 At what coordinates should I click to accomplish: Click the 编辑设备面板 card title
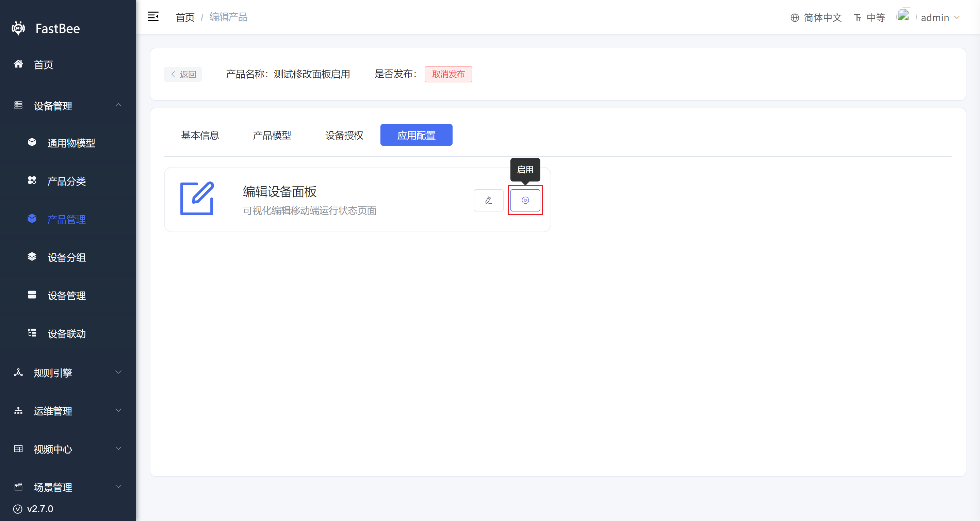[x=280, y=192]
